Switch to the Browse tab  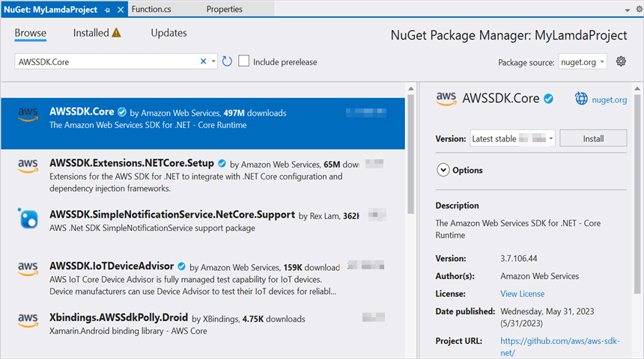click(31, 33)
